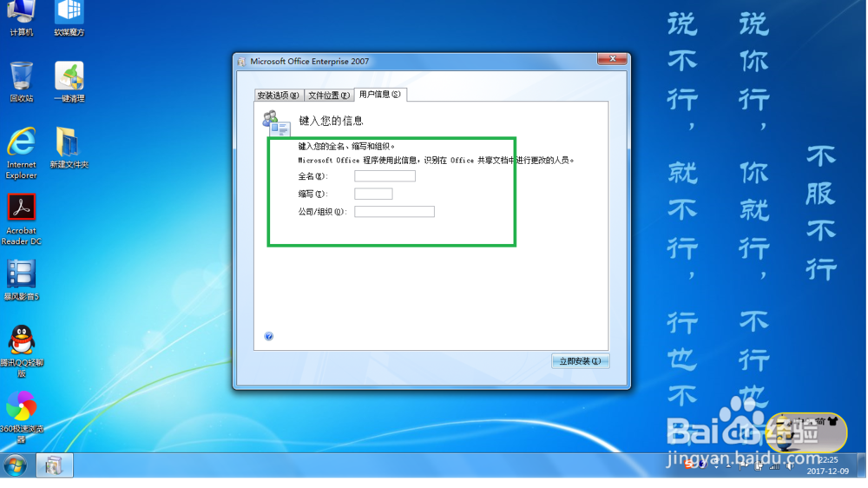This screenshot has height=488, width=868.
Task: Select the 回收站 recycle bin icon
Action: pyautogui.click(x=21, y=82)
